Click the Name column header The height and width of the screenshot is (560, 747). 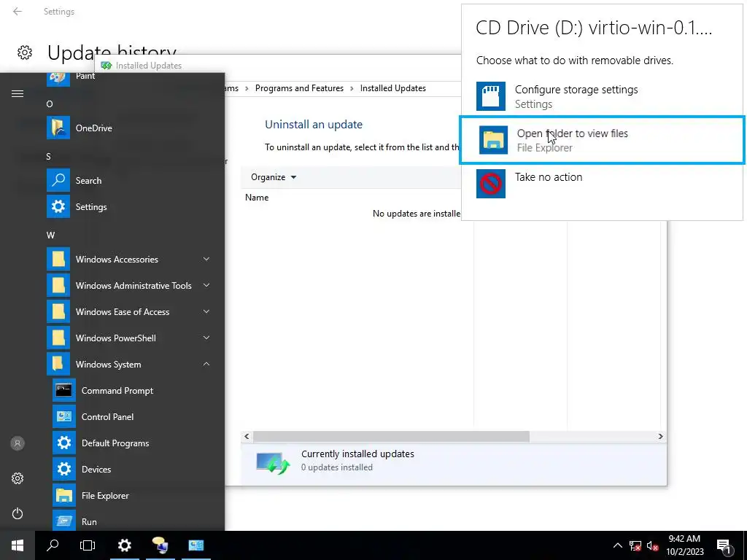[x=257, y=198]
